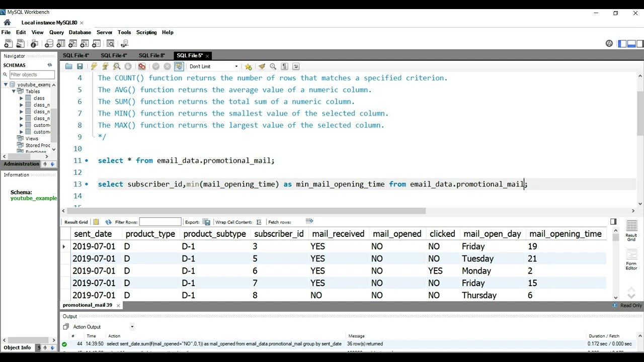Save snippet with the star icon

pos(249,66)
